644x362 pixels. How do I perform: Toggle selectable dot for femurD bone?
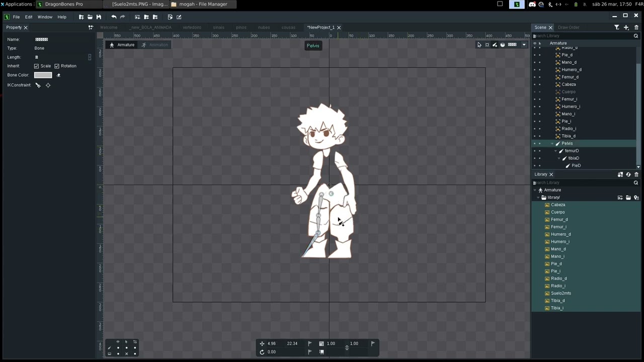(540, 151)
